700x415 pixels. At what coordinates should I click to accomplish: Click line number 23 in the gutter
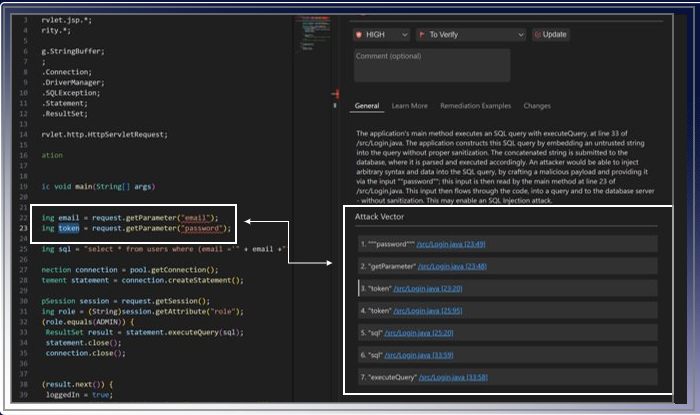pos(23,228)
